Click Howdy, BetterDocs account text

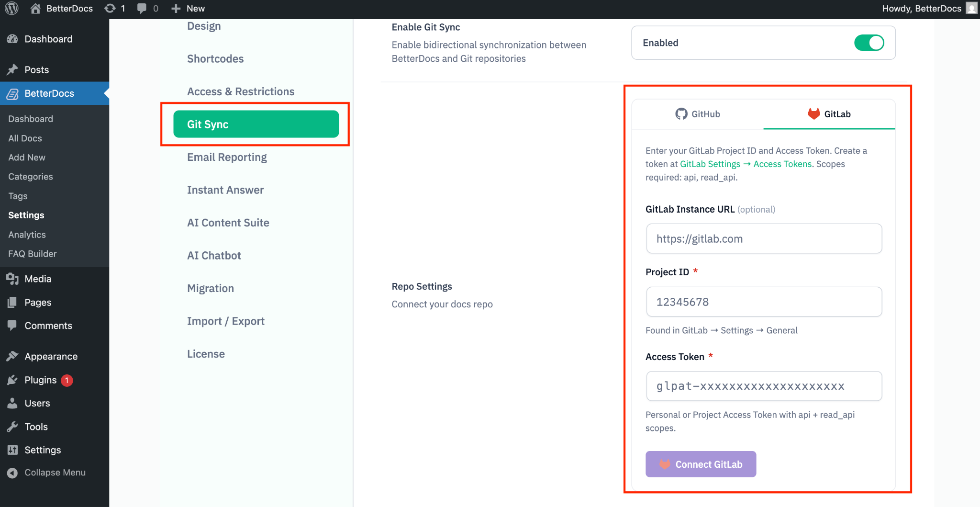pyautogui.click(x=922, y=8)
